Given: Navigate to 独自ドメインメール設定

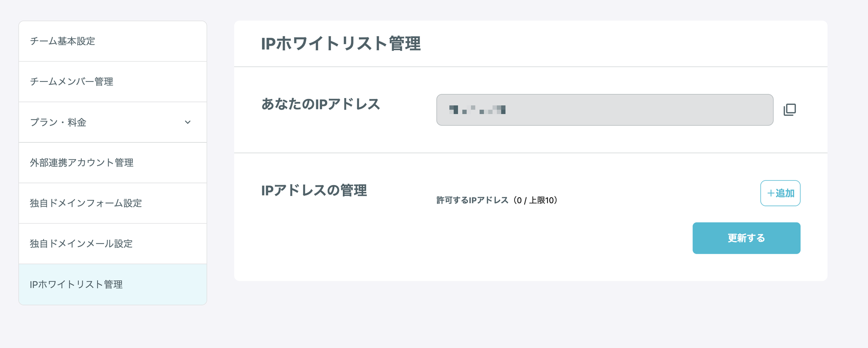Looking at the screenshot, I should [x=81, y=244].
